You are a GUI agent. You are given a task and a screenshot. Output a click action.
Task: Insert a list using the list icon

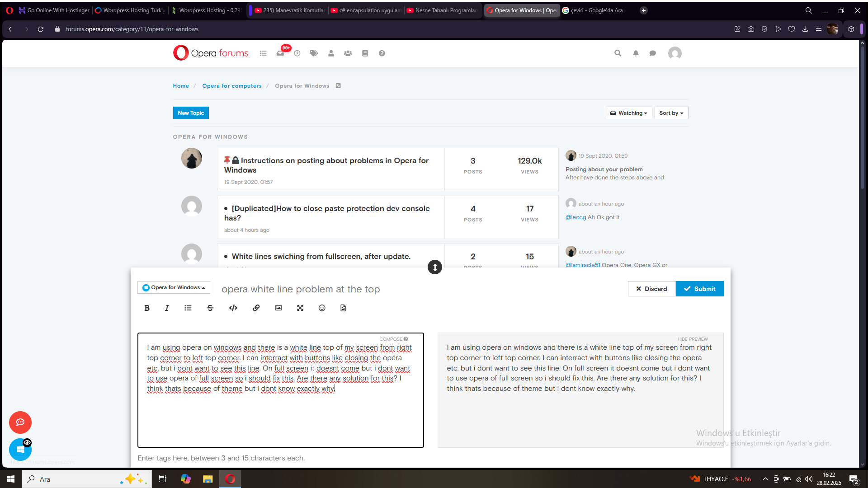[188, 308]
